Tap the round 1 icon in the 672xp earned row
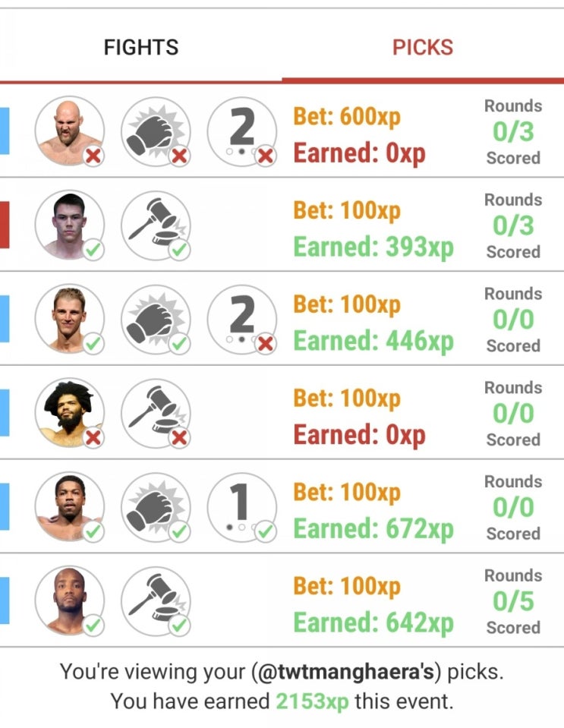Screen dimensions: 564x728 click(242, 507)
